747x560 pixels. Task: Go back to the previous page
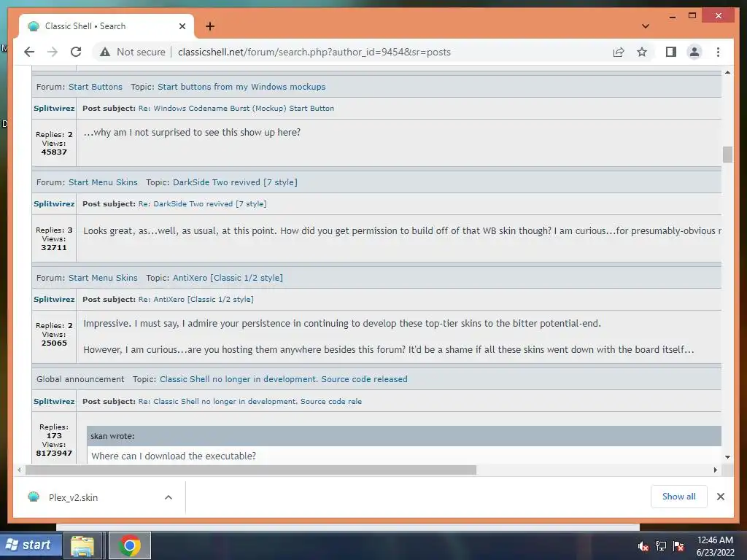click(29, 52)
